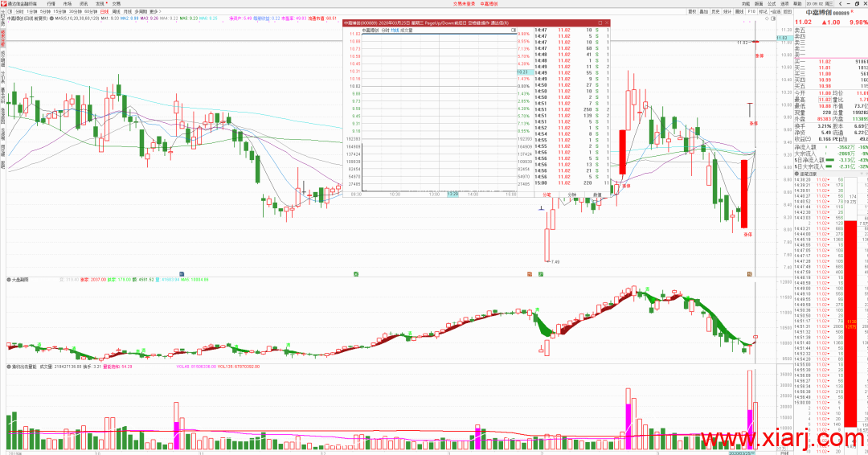Viewport: 868px width, 455px height.
Task: Click the 大宗流入 row in quote panel
Action: [830, 154]
